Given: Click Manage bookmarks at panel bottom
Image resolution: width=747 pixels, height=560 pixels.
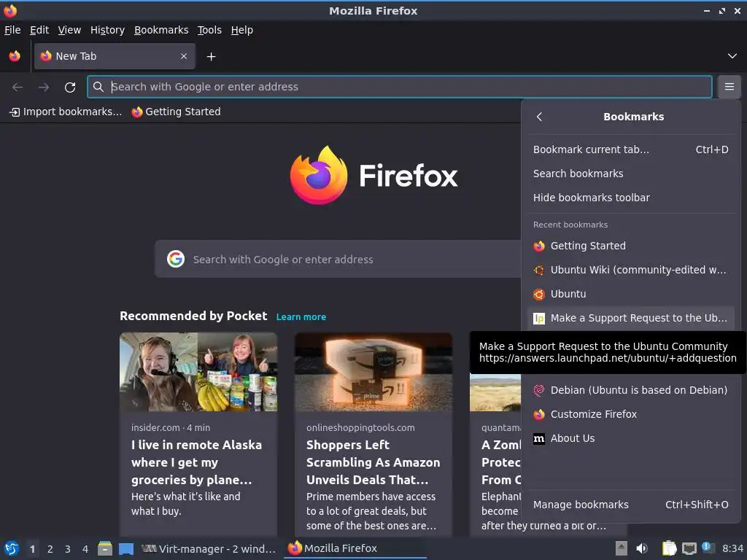Looking at the screenshot, I should pos(631,505).
